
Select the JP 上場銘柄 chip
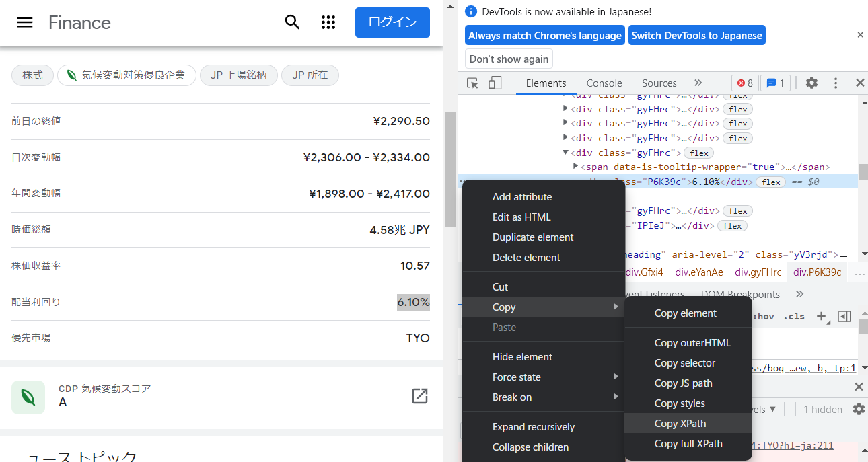point(239,75)
